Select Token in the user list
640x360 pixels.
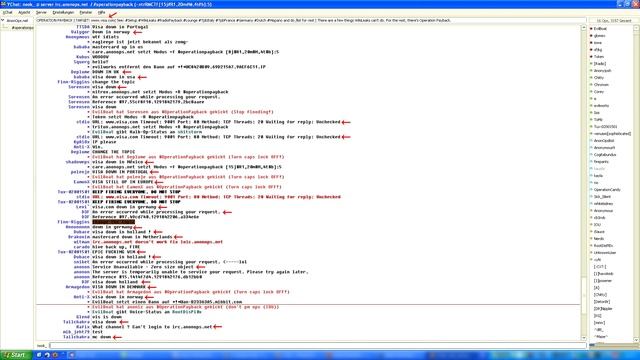tap(599, 57)
